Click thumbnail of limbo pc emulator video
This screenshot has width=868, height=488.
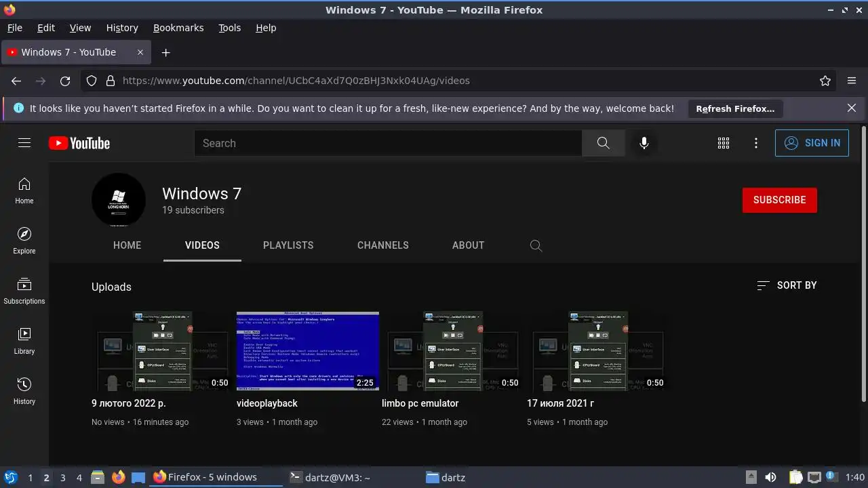[453, 351]
